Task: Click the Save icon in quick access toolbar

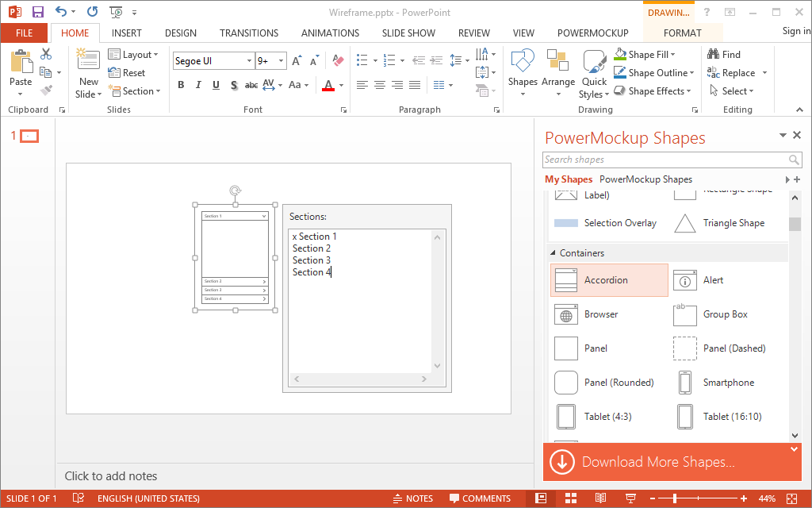Action: (x=38, y=12)
